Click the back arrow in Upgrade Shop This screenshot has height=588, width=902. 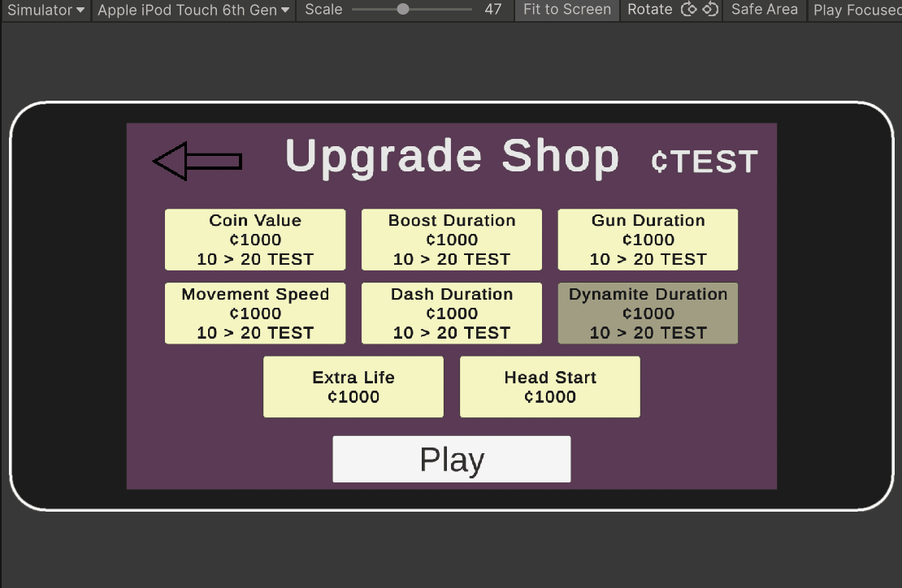[197, 161]
